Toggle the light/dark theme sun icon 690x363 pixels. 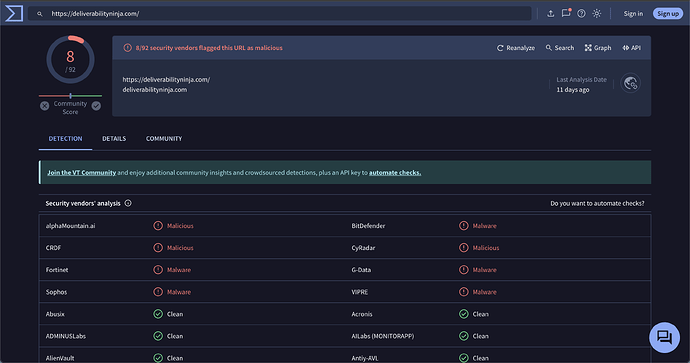click(597, 14)
